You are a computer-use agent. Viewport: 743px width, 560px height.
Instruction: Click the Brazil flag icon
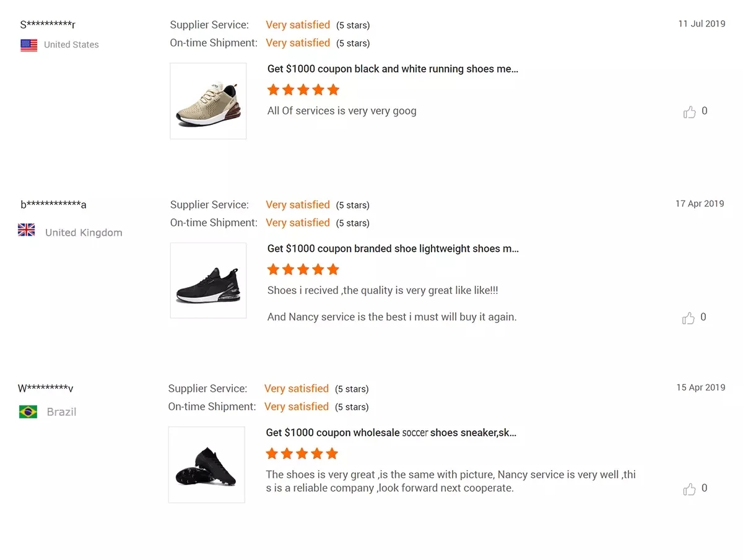pos(28,412)
